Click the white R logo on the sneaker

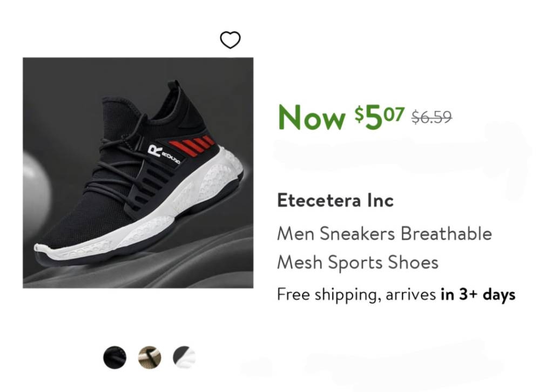pyautogui.click(x=155, y=151)
